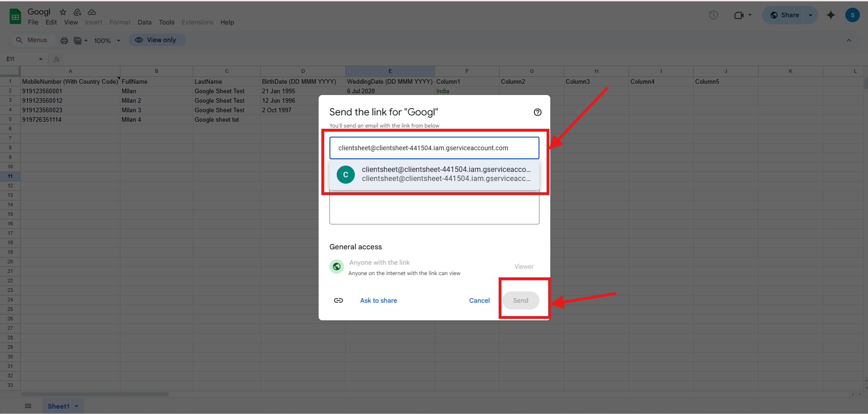
Task: Expand the camera meeting dropdown arrow
Action: tap(750, 15)
